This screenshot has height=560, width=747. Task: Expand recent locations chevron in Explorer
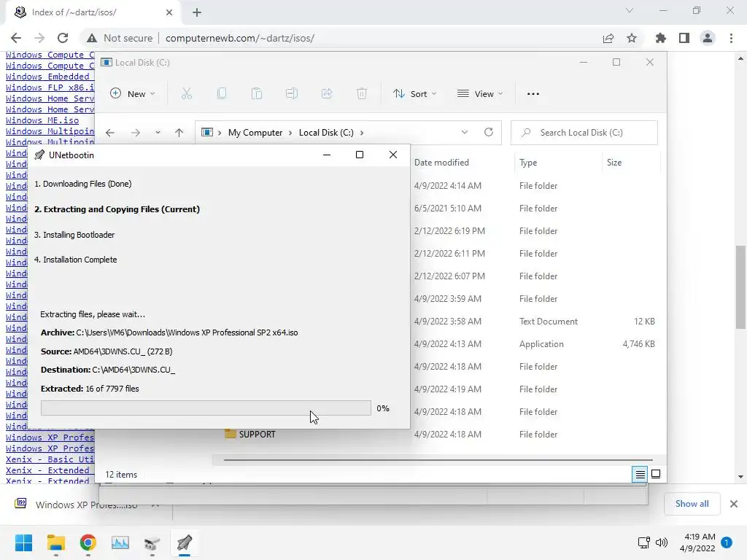158,133
